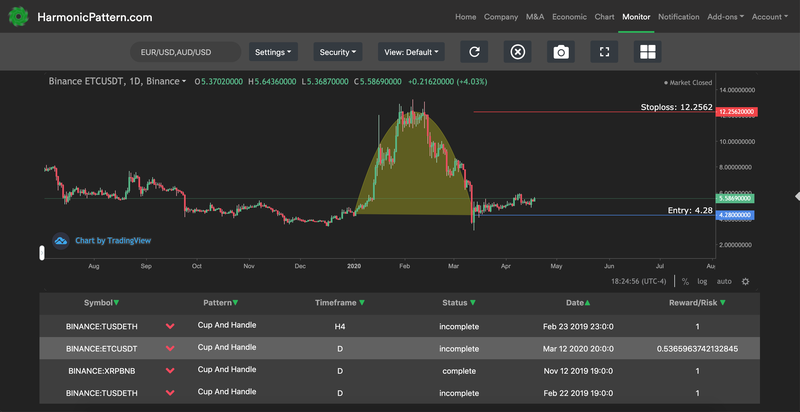Sort table by Status column

[x=459, y=303]
